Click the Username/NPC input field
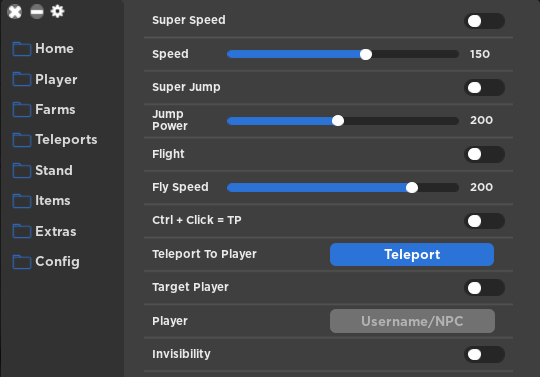This screenshot has width=540, height=377. (x=412, y=321)
